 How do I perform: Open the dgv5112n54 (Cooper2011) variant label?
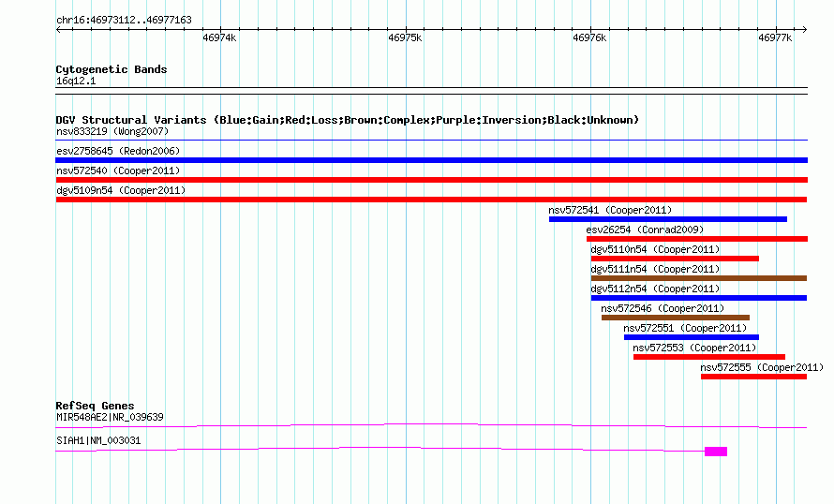point(655,289)
